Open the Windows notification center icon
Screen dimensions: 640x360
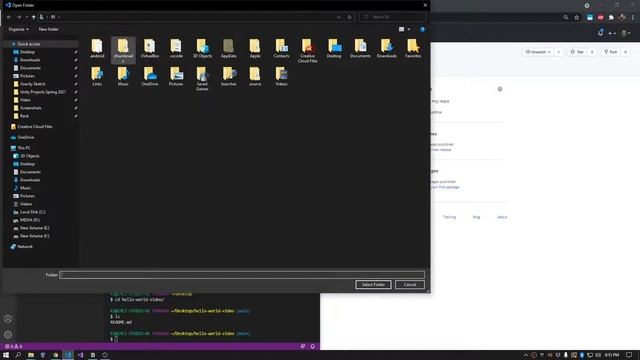click(629, 355)
